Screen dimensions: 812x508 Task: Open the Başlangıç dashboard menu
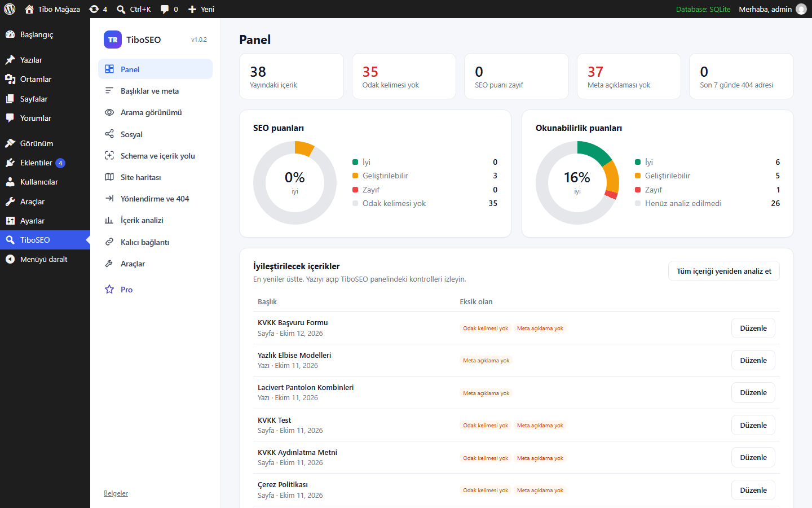(45, 34)
